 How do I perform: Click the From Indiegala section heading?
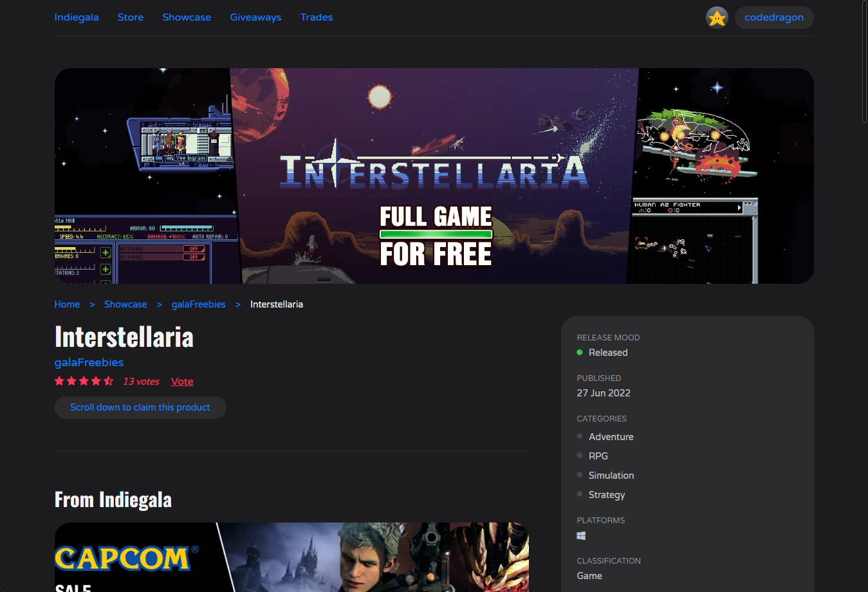tap(113, 499)
